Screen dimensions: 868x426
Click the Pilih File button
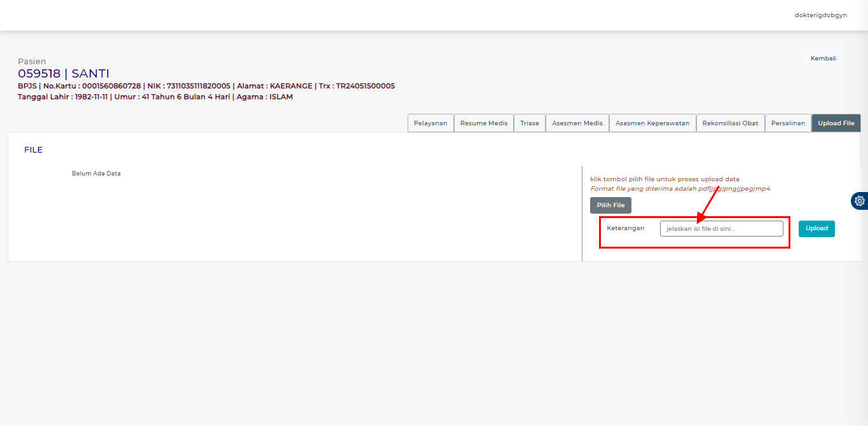(610, 205)
